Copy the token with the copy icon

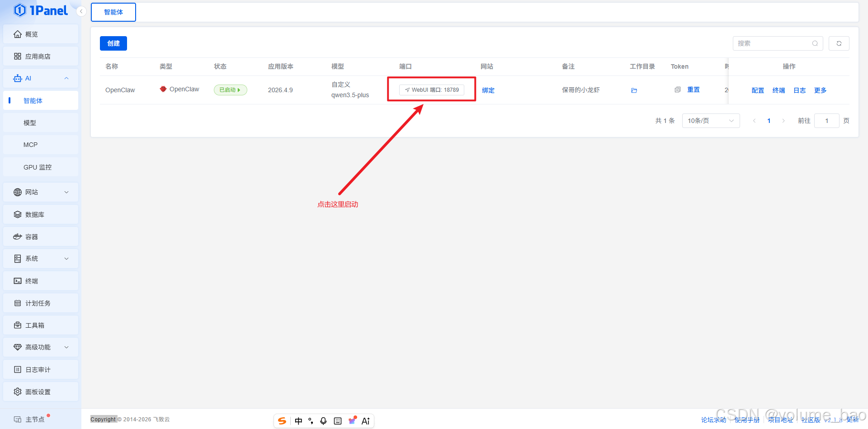[677, 90]
